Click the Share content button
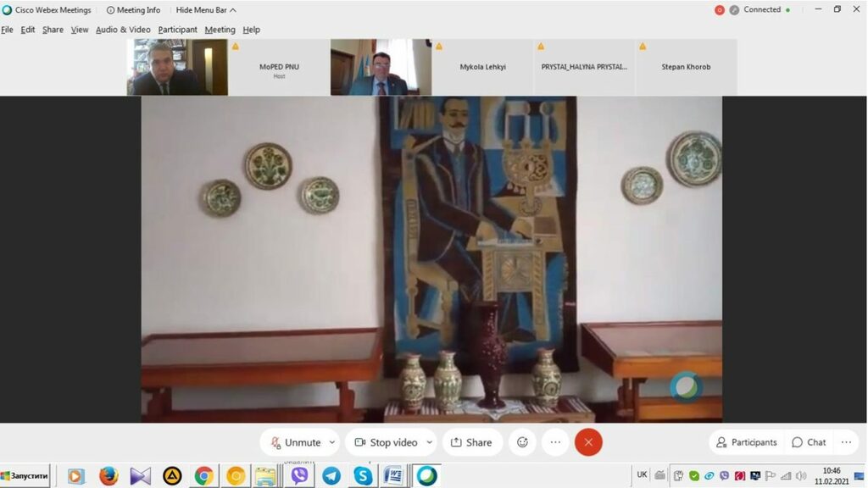Image resolution: width=868 pixels, height=488 pixels. tap(471, 442)
